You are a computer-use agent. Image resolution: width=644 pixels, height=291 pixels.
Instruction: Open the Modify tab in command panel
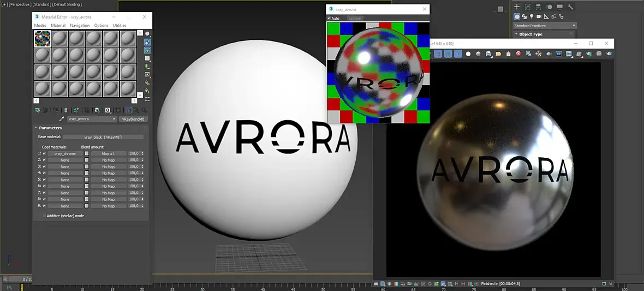pos(528,7)
